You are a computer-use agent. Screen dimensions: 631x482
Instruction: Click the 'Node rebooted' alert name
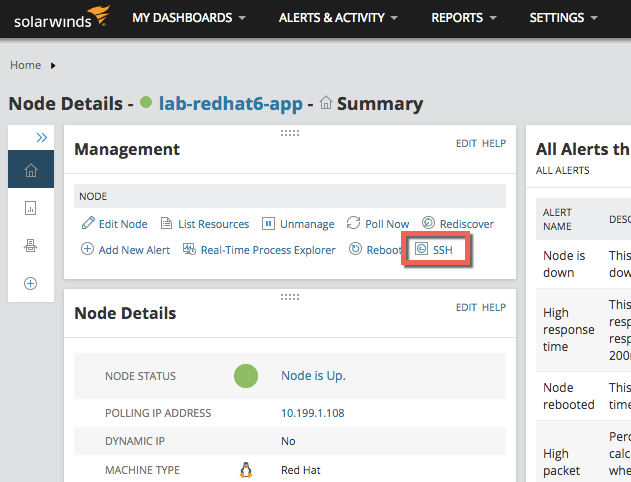point(569,396)
